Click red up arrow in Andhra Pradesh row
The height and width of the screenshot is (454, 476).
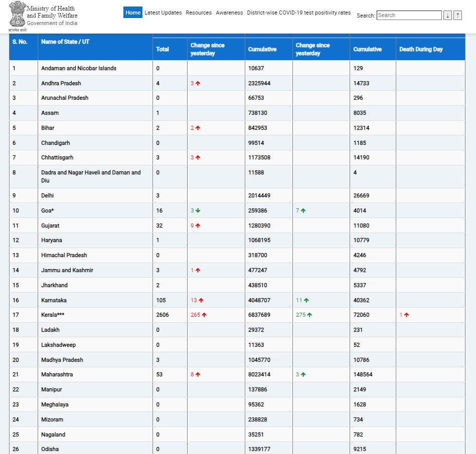tap(198, 83)
